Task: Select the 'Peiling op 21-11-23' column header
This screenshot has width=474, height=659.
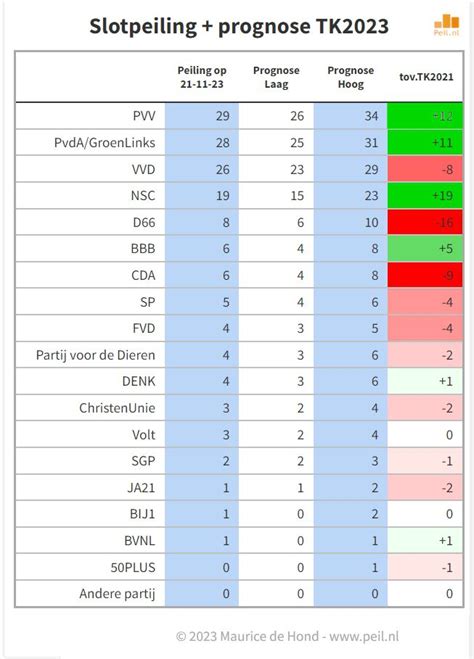Action: coord(202,77)
